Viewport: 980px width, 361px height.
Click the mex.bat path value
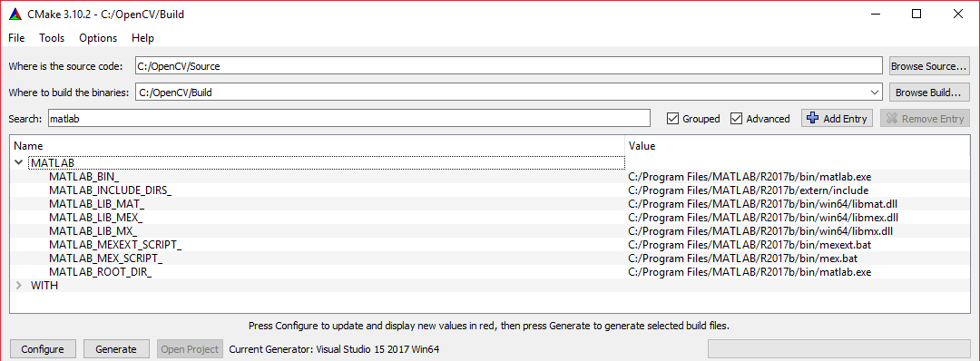click(x=743, y=259)
